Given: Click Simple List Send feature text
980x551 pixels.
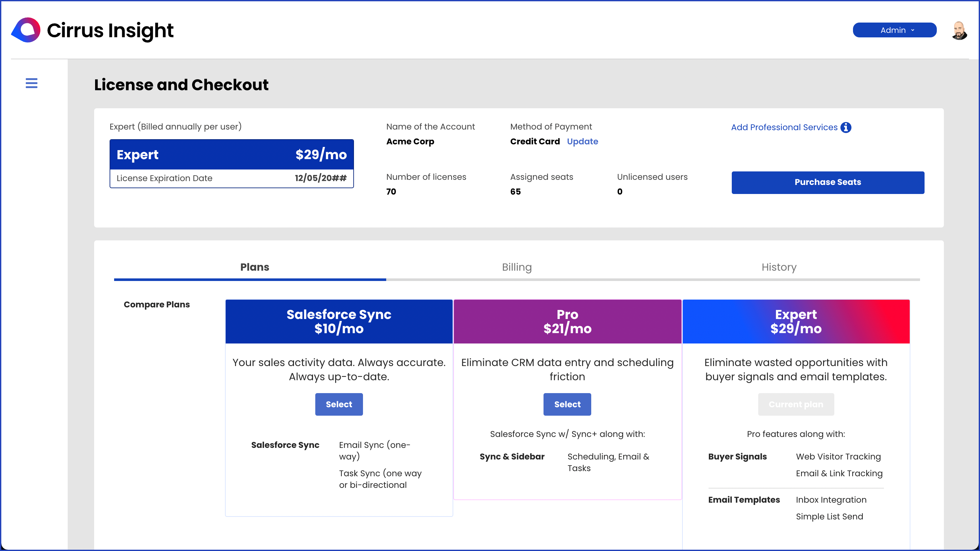Looking at the screenshot, I should (x=829, y=517).
